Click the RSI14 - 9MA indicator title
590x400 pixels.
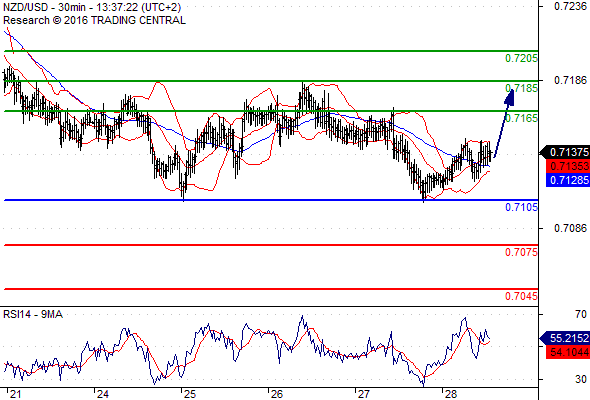pyautogui.click(x=33, y=314)
